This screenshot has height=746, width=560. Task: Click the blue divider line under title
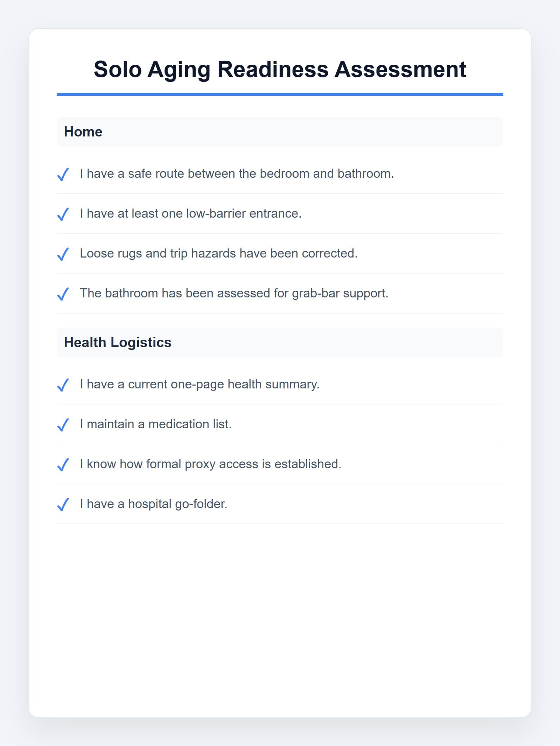pos(280,94)
